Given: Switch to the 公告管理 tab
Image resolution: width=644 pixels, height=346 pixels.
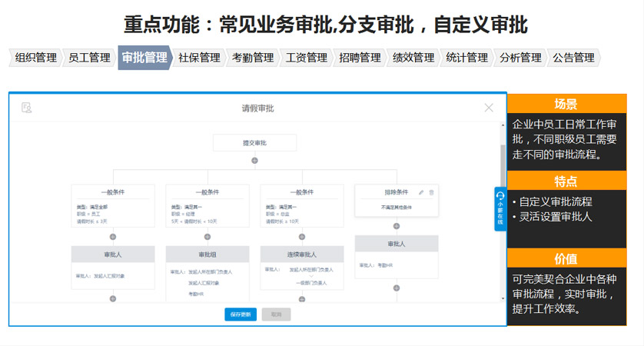Looking at the screenshot, I should click(573, 58).
